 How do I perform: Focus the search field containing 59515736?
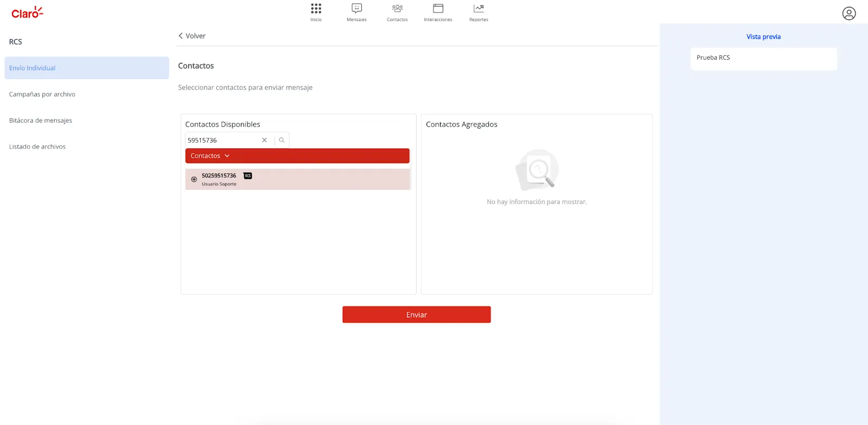(x=222, y=140)
